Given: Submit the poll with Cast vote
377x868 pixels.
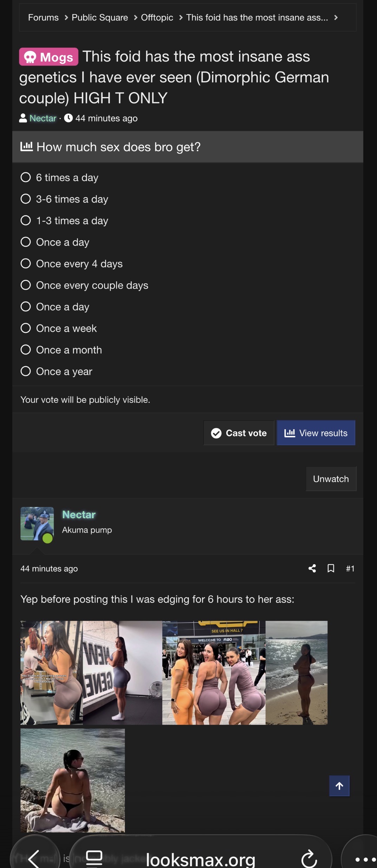Looking at the screenshot, I should (x=239, y=433).
